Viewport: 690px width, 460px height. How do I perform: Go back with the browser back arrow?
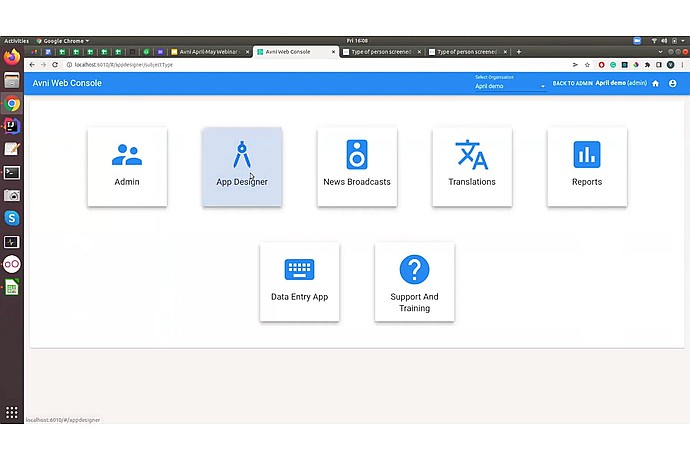coord(32,65)
